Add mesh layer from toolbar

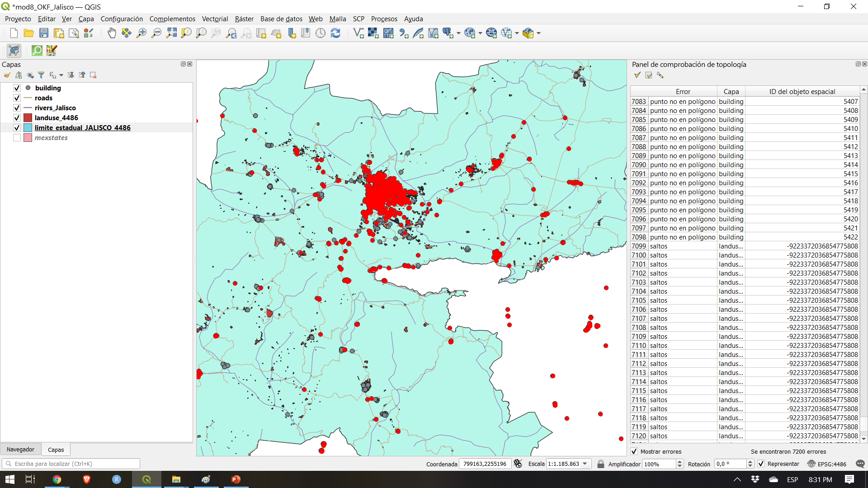(x=388, y=33)
